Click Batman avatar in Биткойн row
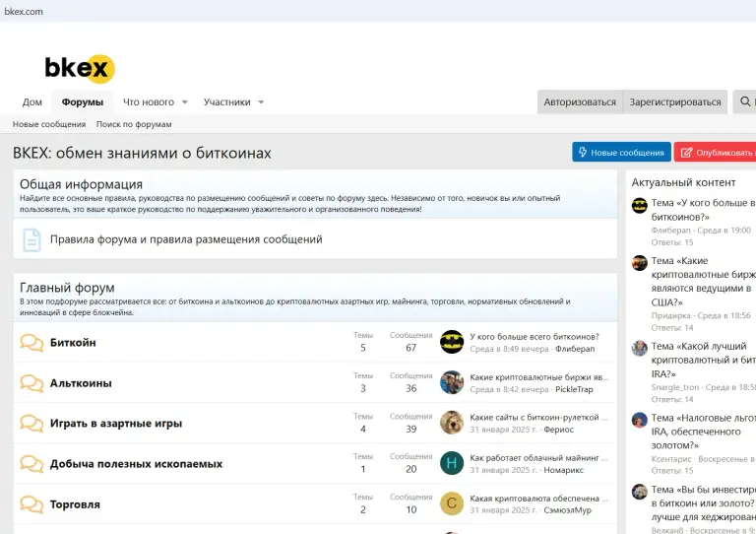 click(452, 342)
